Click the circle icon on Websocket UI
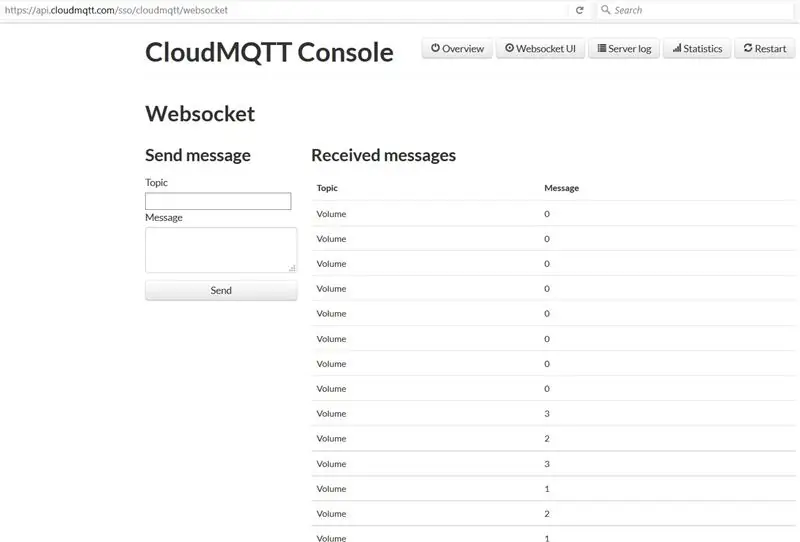This screenshot has width=800, height=542. pos(509,48)
